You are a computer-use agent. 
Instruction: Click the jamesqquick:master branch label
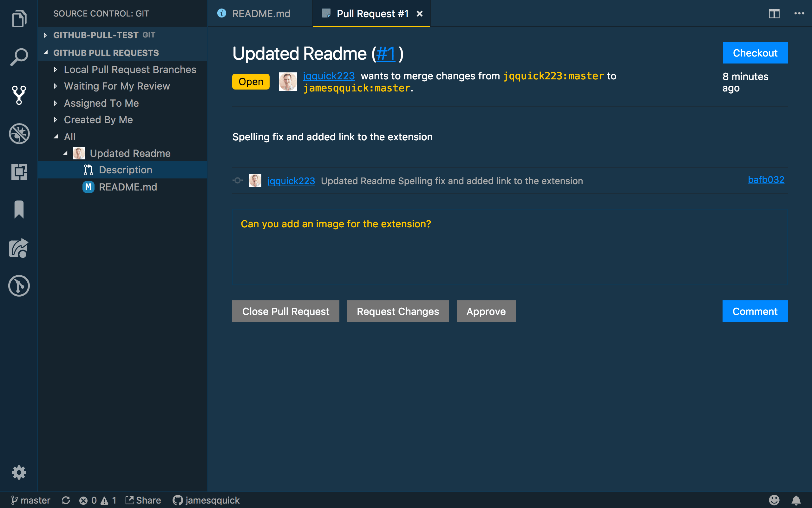pos(357,88)
